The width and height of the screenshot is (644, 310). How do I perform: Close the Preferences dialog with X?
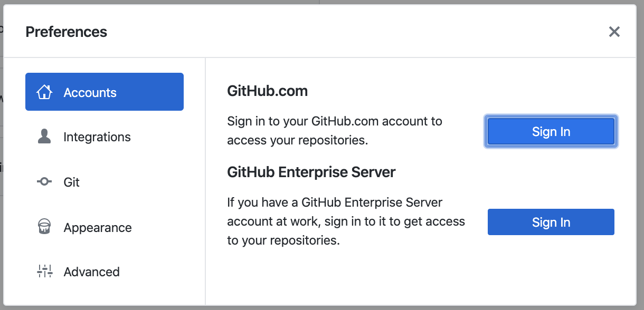tap(614, 32)
